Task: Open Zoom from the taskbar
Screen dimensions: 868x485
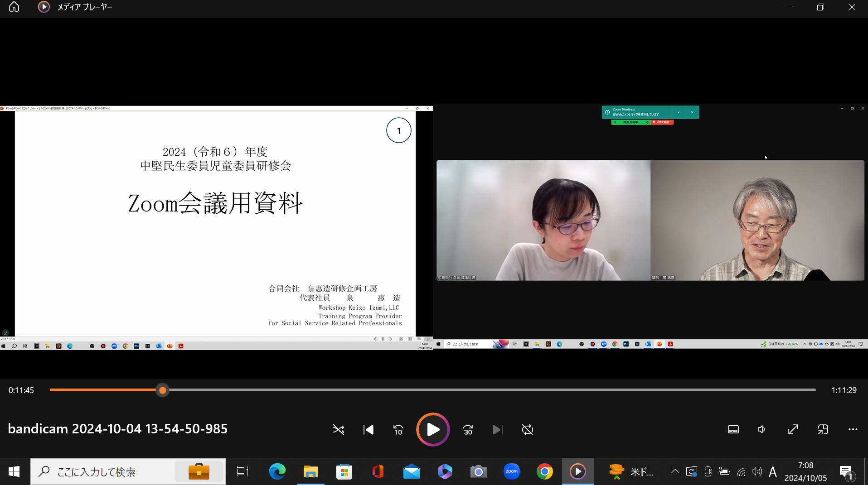Action: coord(512,471)
